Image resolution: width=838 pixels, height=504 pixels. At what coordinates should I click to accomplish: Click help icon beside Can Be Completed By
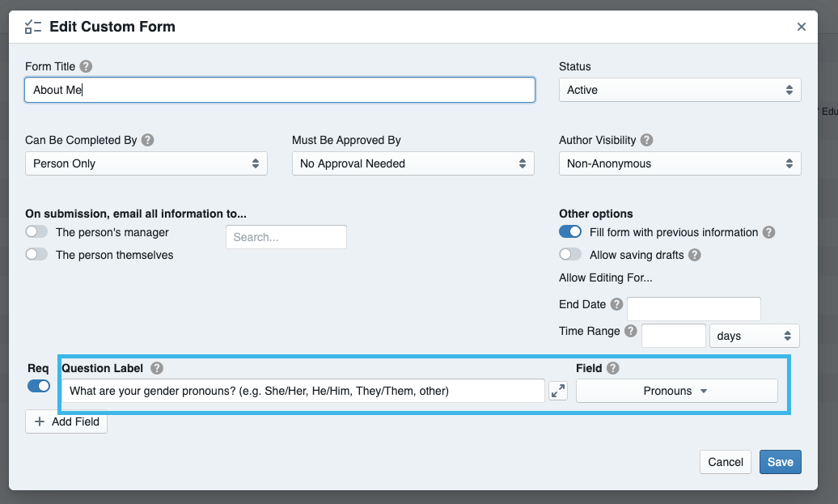pos(148,140)
